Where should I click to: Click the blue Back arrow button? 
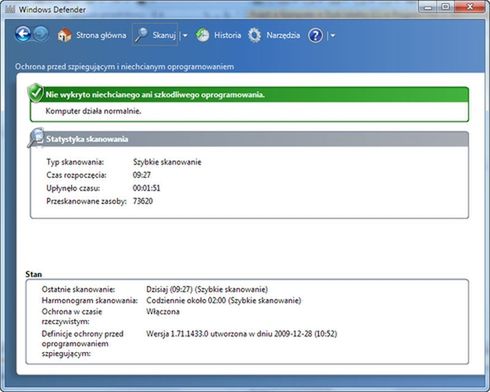(x=23, y=34)
